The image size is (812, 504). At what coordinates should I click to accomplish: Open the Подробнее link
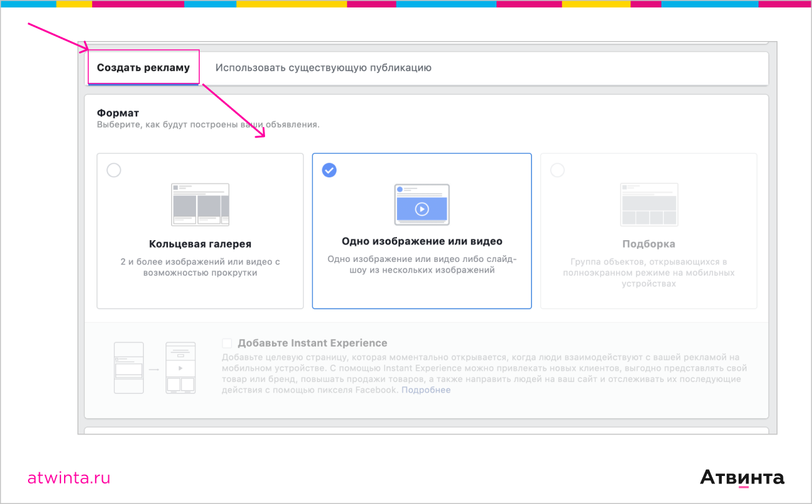point(426,390)
